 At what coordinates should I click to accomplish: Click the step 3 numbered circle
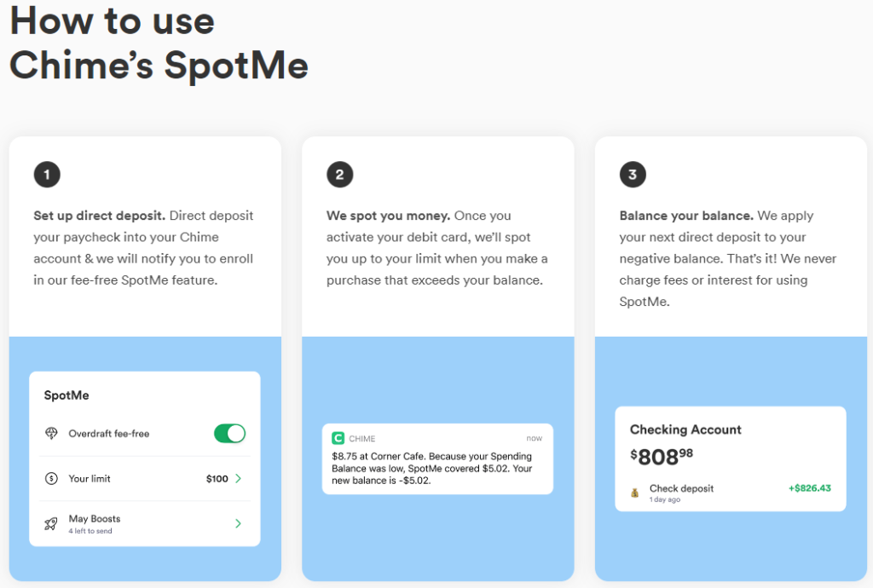[633, 174]
